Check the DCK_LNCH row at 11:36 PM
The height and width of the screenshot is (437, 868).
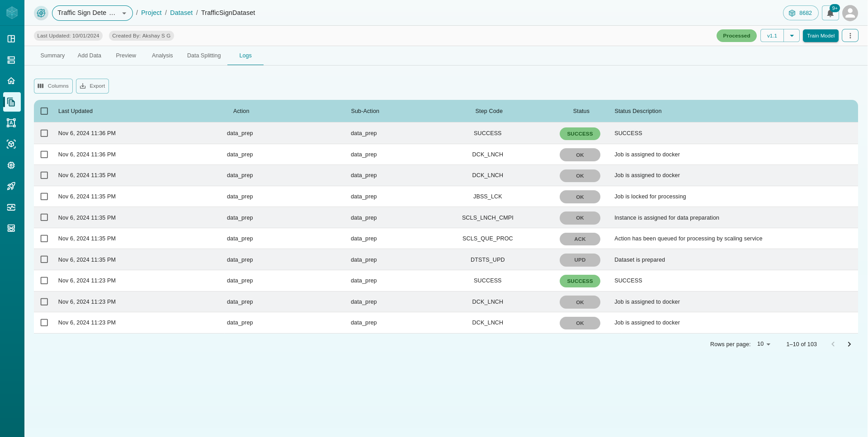tap(44, 155)
